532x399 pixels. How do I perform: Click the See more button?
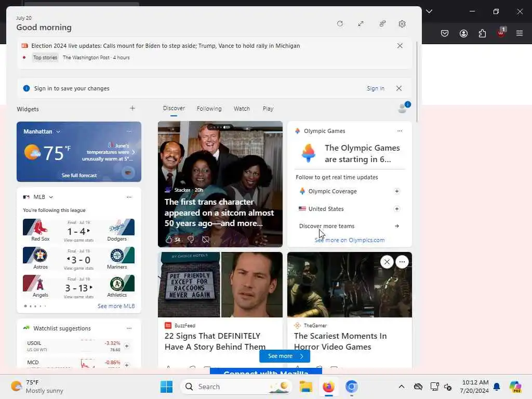pos(284,356)
